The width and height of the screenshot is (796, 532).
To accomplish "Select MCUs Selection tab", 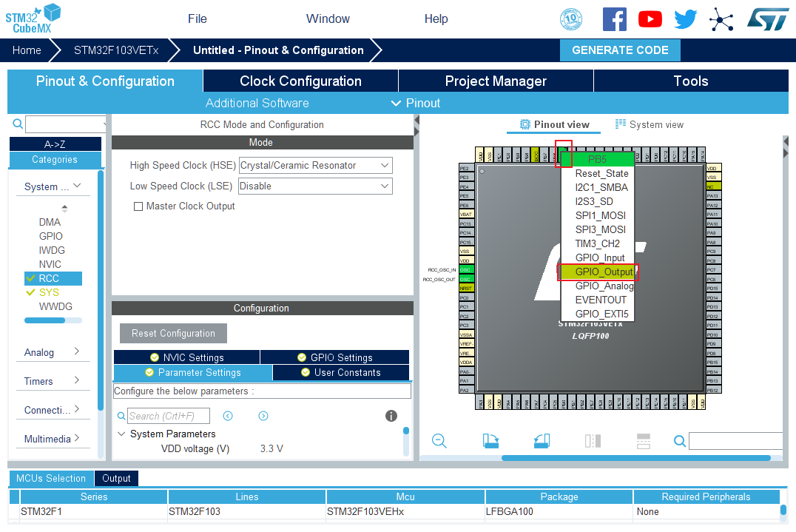I will 51,478.
